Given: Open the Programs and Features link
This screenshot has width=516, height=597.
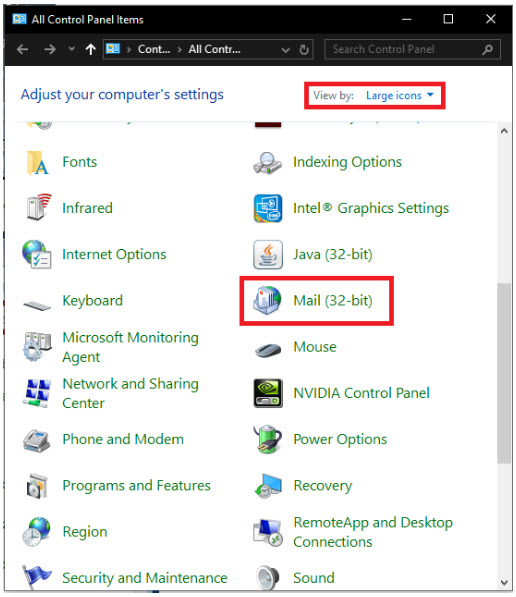Looking at the screenshot, I should point(136,485).
